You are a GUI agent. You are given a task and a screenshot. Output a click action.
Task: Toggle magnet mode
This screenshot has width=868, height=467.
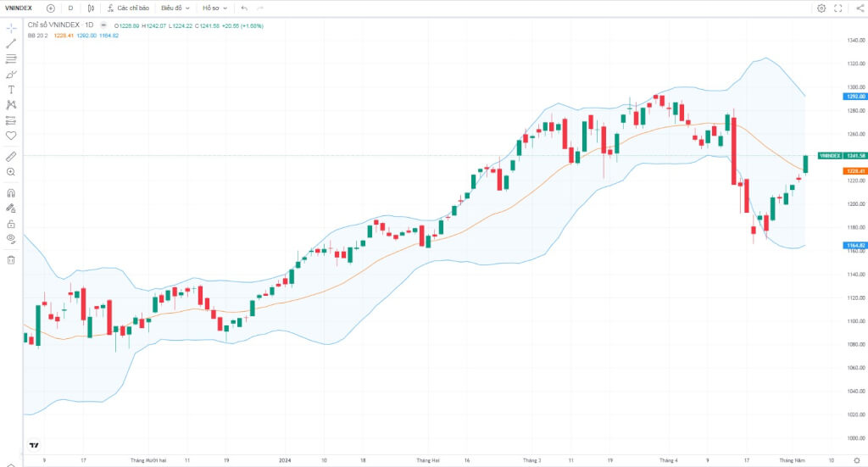click(11, 193)
